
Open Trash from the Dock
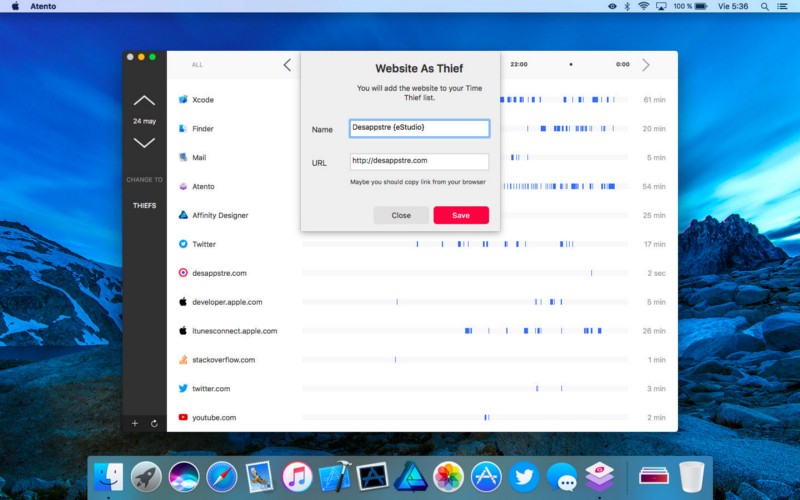pos(692,477)
